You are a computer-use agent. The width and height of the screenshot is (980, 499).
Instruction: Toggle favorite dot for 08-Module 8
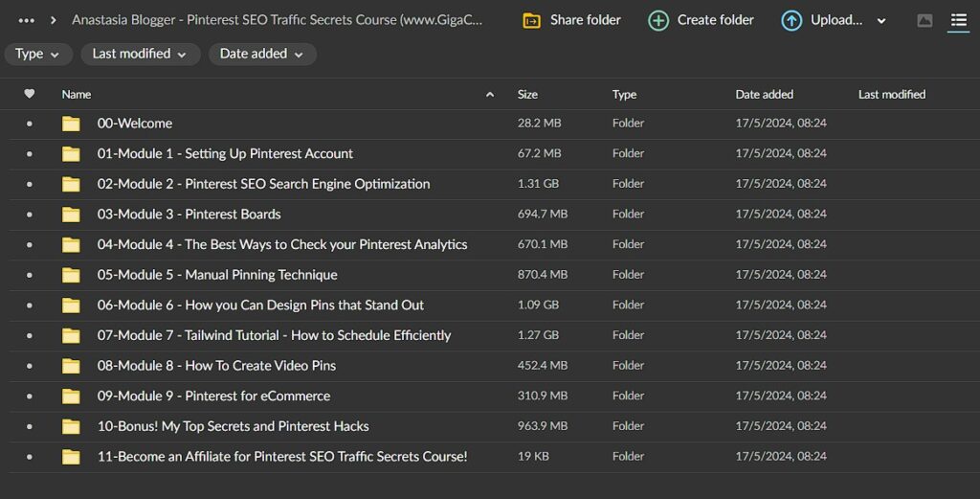(30, 367)
